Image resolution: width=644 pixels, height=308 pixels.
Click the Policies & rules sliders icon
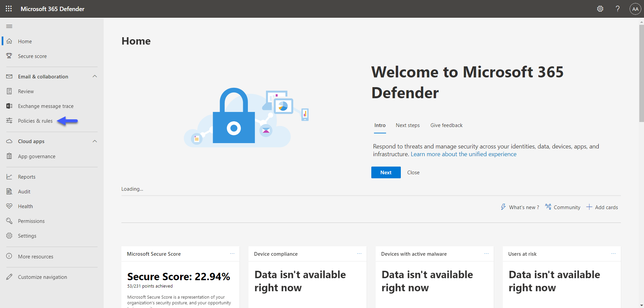point(9,121)
